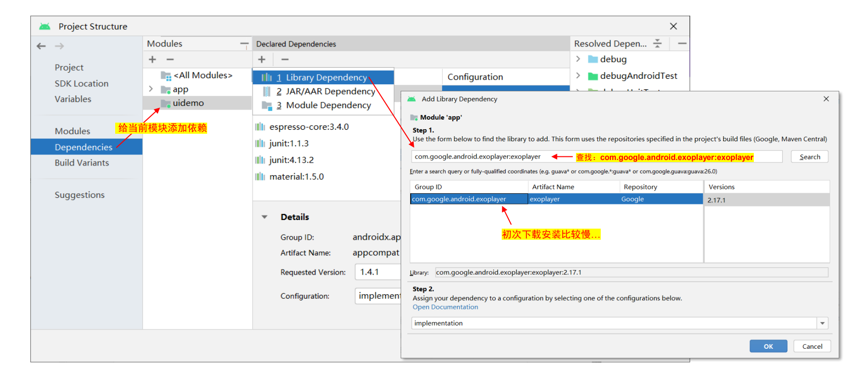Click the Artifact Name column header
Screen dimensions: 868x375
pyautogui.click(x=574, y=187)
